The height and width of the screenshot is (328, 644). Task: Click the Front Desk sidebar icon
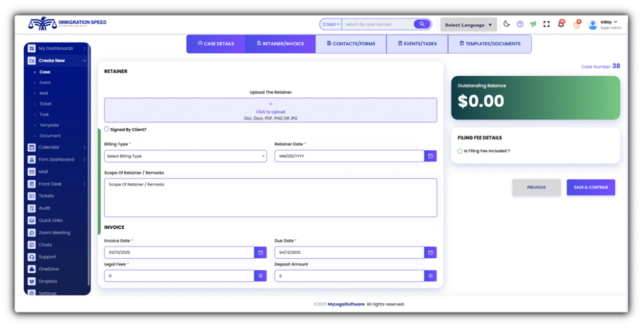(x=31, y=184)
